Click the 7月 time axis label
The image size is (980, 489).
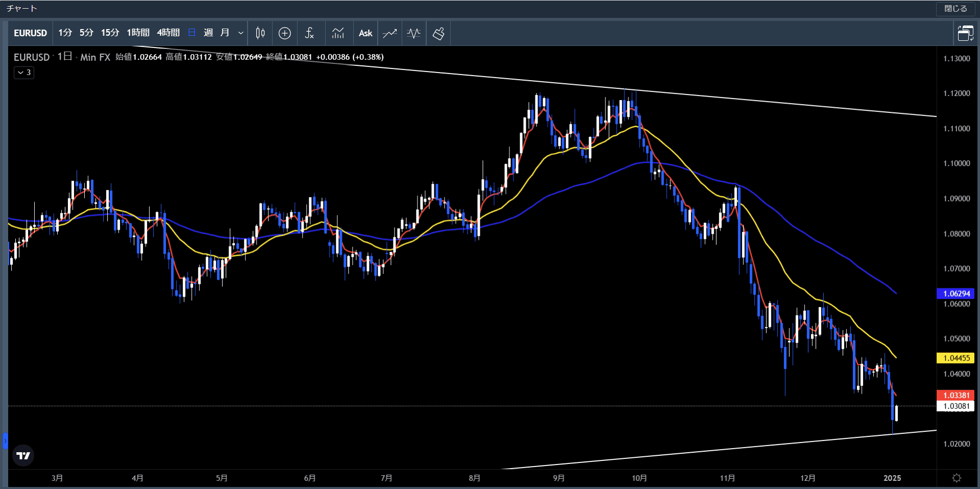point(386,478)
